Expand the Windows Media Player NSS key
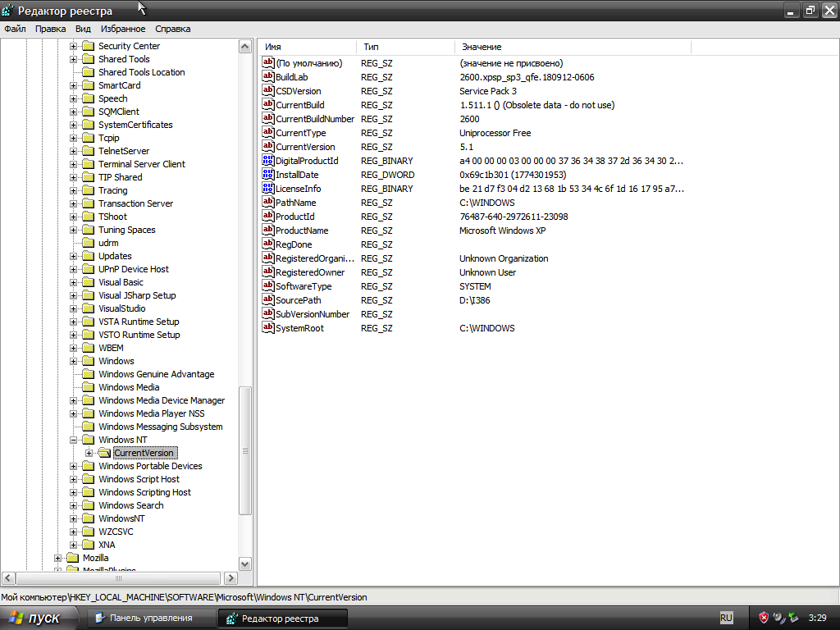Image resolution: width=840 pixels, height=630 pixels. click(x=73, y=413)
